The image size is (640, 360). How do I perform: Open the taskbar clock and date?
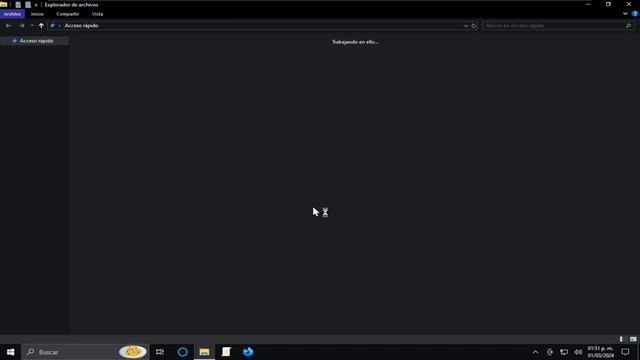coord(600,352)
